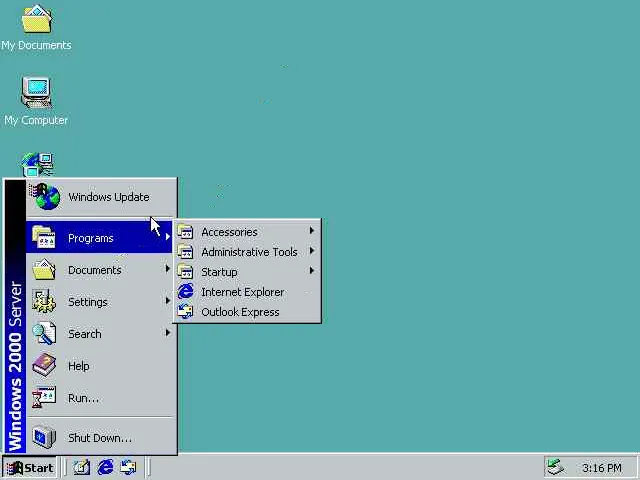Expand the Accessories submenu arrow
Viewport: 640px width, 480px height.
[312, 231]
